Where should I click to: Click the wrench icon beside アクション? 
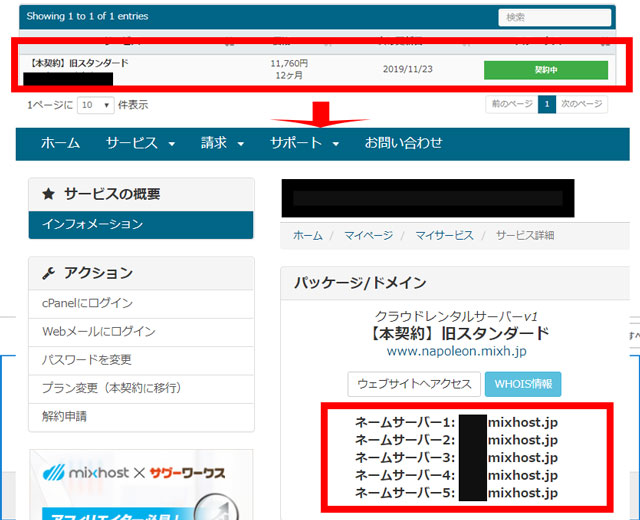(x=49, y=273)
